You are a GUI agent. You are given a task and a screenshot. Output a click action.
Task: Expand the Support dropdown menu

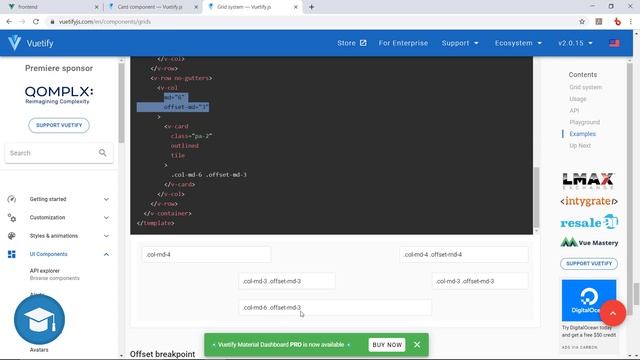coord(460,43)
